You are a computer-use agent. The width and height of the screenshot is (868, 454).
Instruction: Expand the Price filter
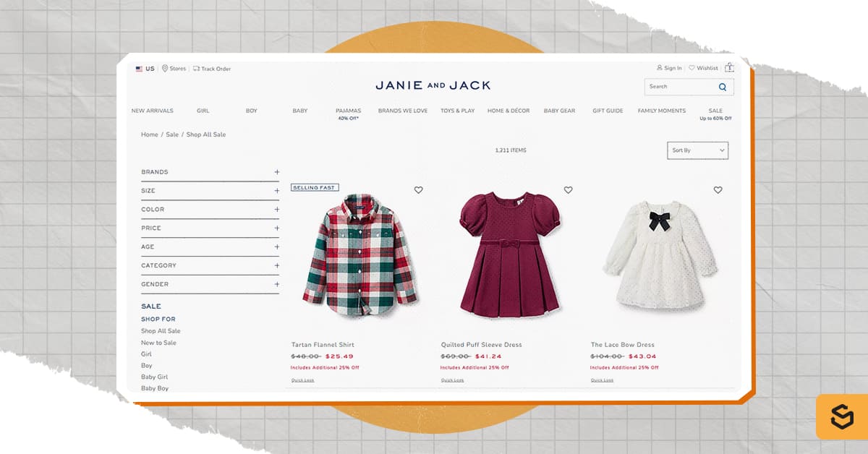tap(210, 228)
